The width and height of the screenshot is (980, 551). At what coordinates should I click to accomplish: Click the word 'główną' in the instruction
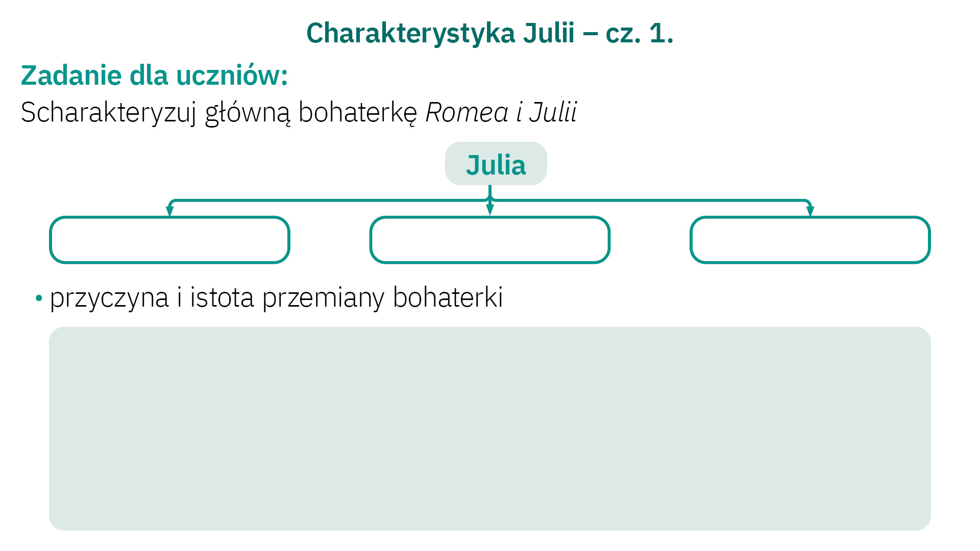(248, 113)
